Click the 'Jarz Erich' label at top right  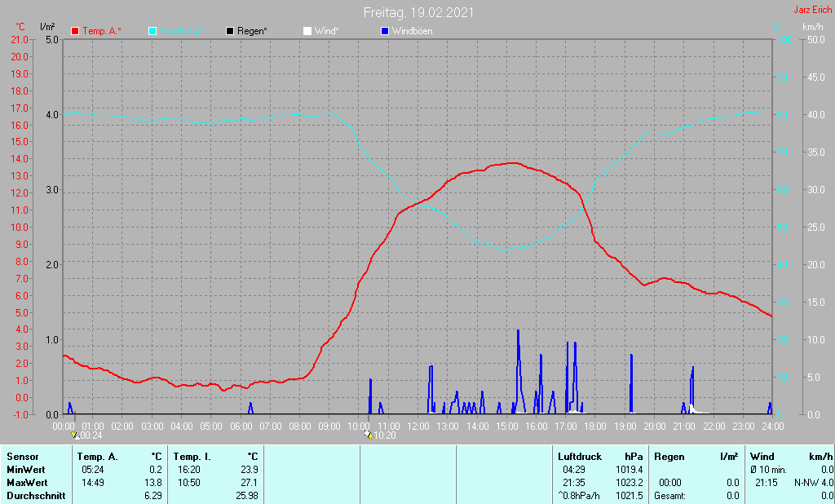[813, 10]
